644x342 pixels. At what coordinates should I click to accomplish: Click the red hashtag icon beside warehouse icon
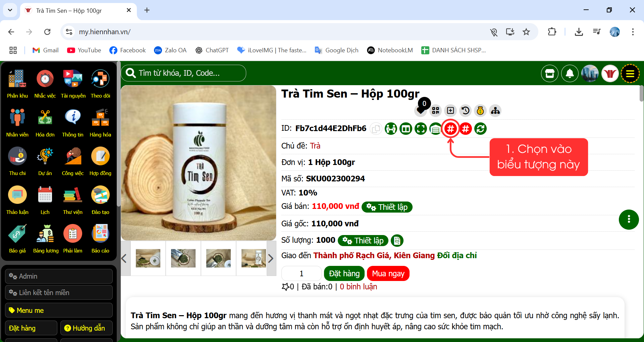pyautogui.click(x=450, y=129)
